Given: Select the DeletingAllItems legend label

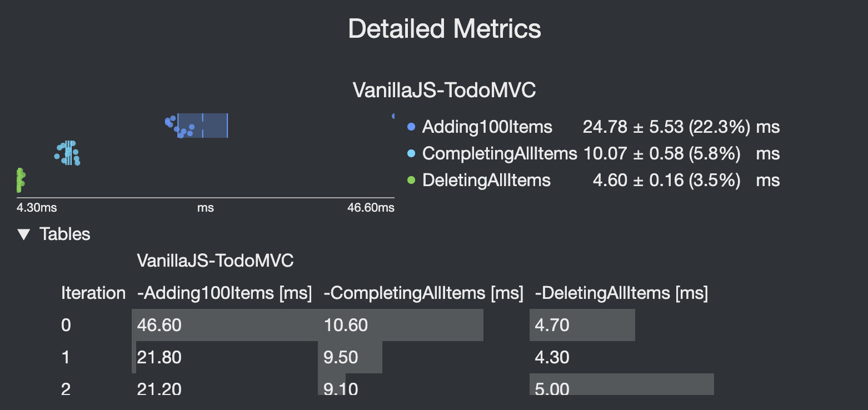Looking at the screenshot, I should click(x=486, y=180).
